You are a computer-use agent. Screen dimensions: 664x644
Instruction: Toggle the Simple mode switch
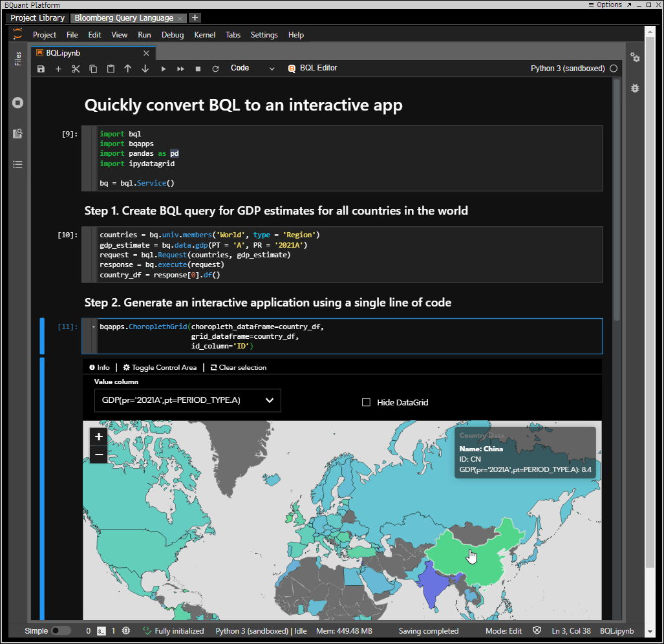pyautogui.click(x=61, y=631)
